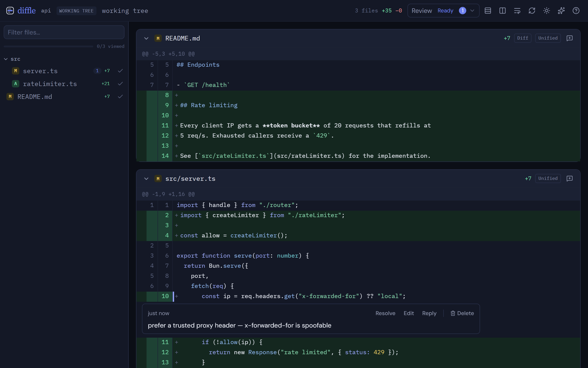
Task: Open the AI sparkles icon
Action: click(x=561, y=11)
